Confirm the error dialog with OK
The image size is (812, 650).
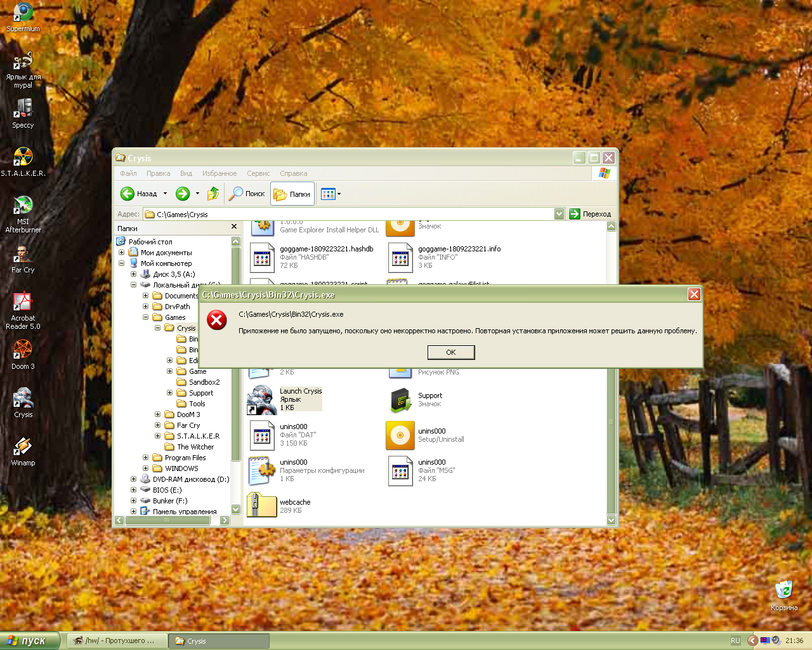tap(451, 352)
